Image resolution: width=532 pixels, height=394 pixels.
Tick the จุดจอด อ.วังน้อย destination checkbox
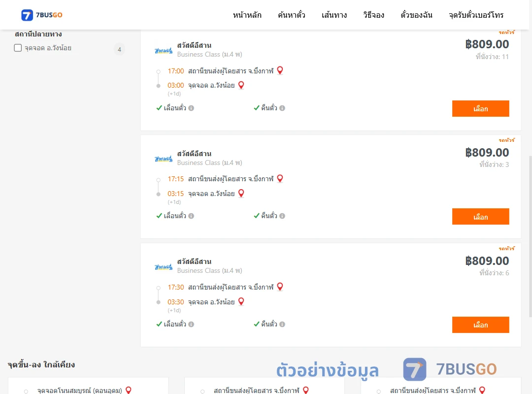[18, 48]
